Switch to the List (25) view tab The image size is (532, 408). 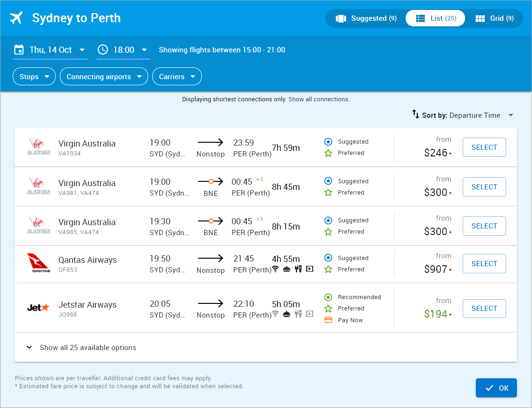point(435,18)
